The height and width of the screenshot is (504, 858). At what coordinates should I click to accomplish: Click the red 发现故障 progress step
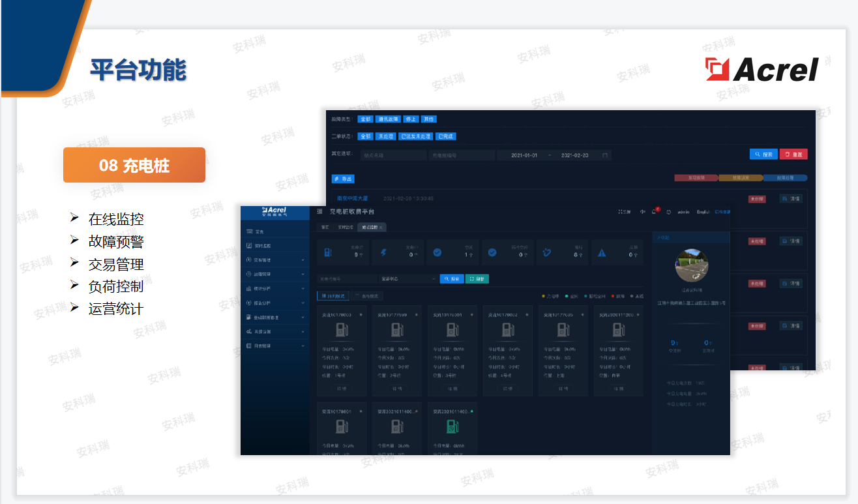(696, 177)
